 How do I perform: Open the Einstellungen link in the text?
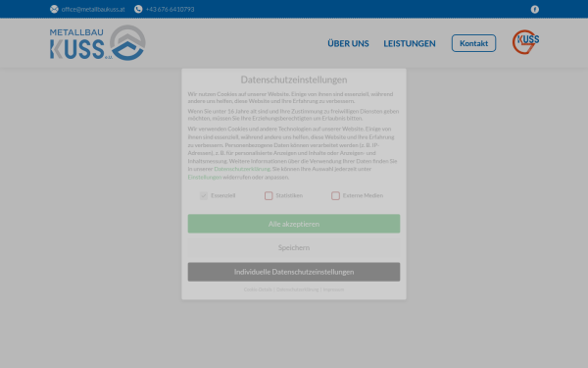(205, 178)
